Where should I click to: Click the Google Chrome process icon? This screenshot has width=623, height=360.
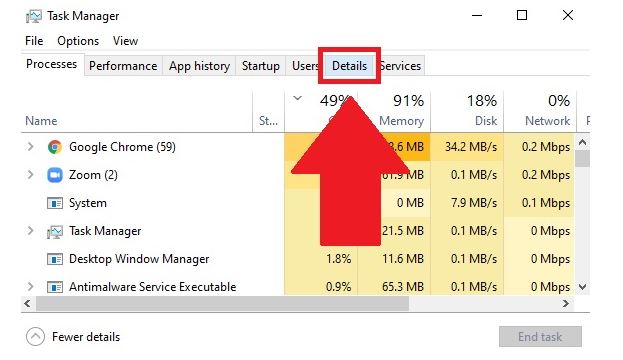pyautogui.click(x=55, y=147)
